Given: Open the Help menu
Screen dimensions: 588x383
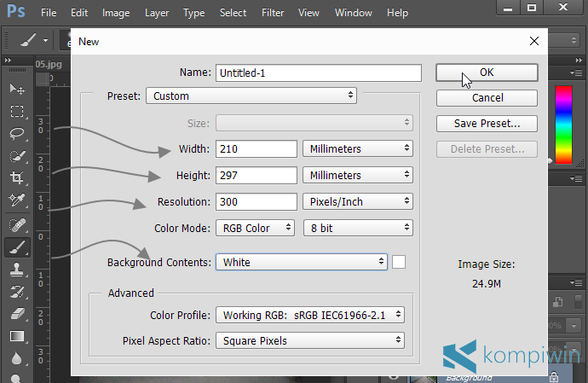Looking at the screenshot, I should click(x=397, y=13).
